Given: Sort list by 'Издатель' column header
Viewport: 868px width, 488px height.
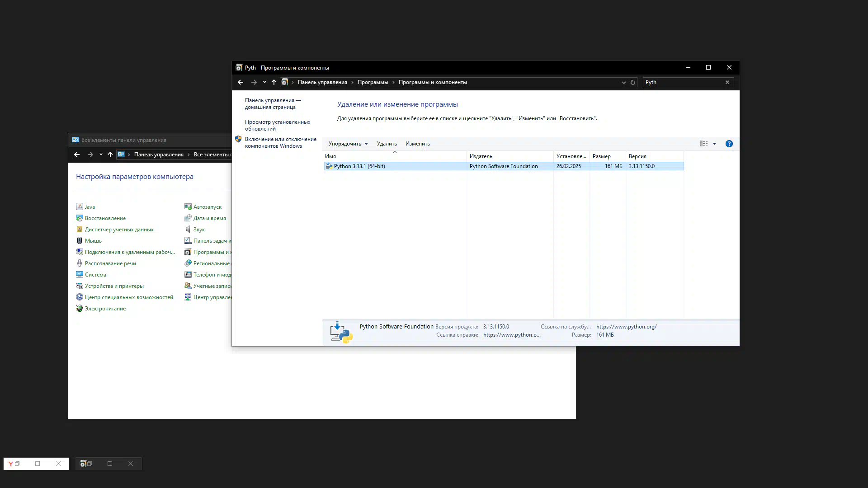Looking at the screenshot, I should [x=510, y=156].
